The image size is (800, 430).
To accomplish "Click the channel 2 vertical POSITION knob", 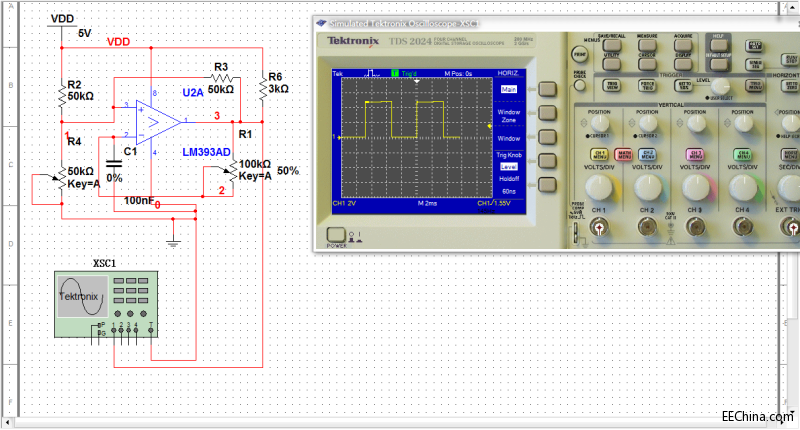I will pos(647,123).
